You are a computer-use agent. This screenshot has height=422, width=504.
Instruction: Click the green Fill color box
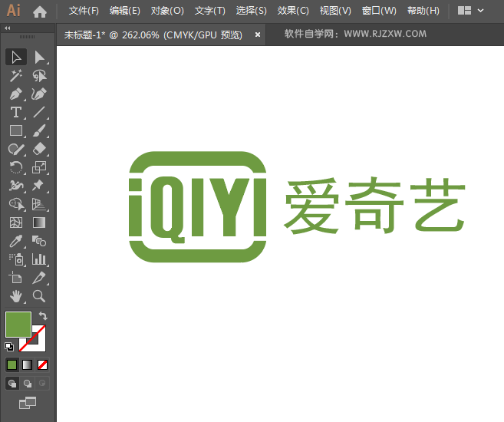tap(18, 325)
